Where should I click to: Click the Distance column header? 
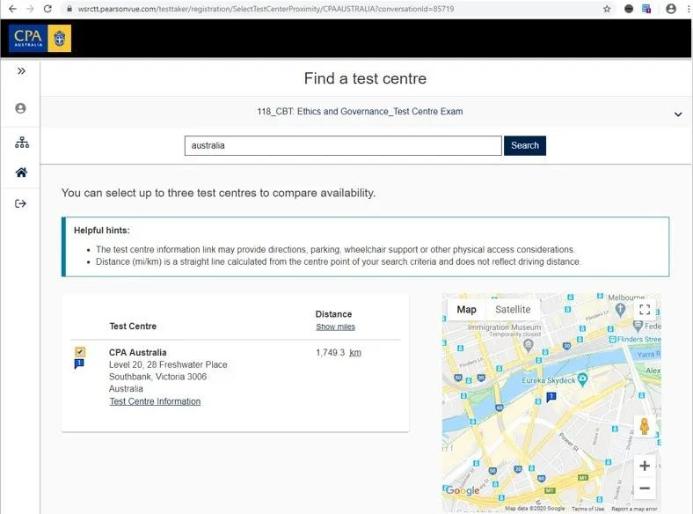[334, 314]
